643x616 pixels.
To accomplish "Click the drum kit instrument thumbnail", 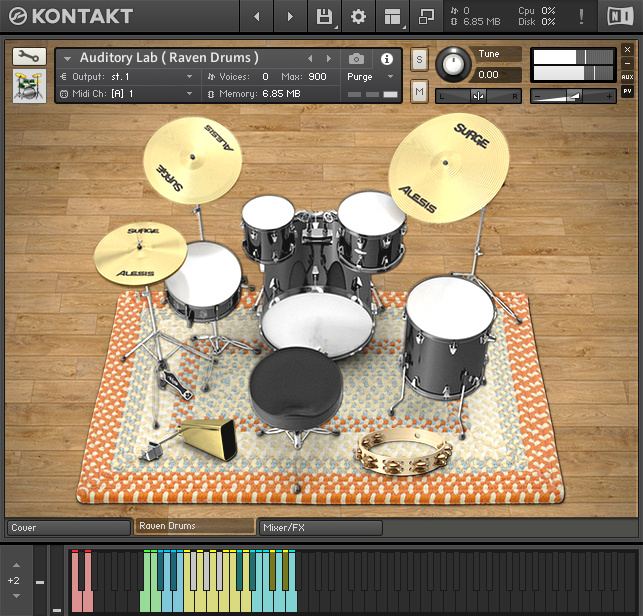I will [29, 86].
